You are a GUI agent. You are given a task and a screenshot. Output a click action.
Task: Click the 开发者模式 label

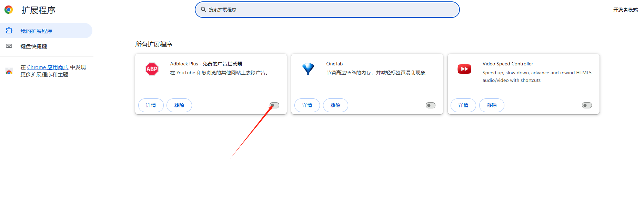625,10
